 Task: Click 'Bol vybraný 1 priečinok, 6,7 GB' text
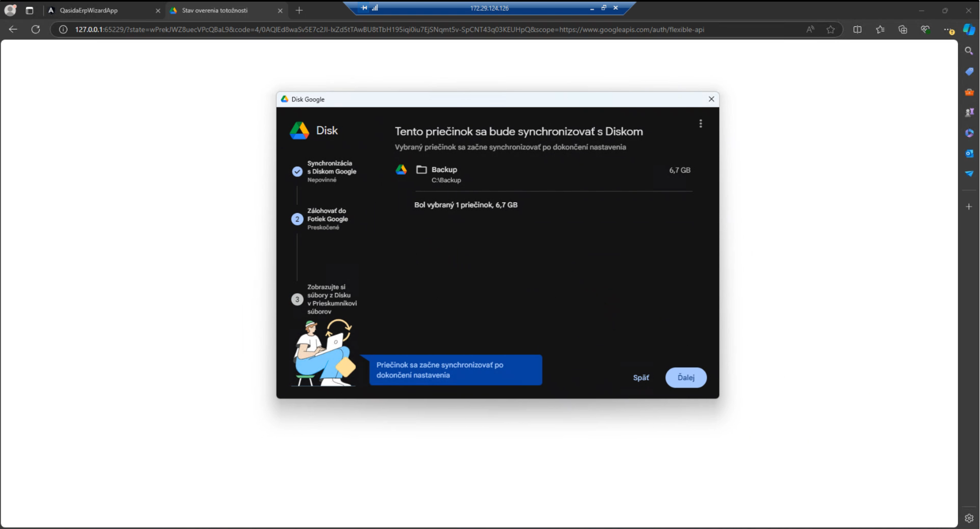pyautogui.click(x=466, y=205)
